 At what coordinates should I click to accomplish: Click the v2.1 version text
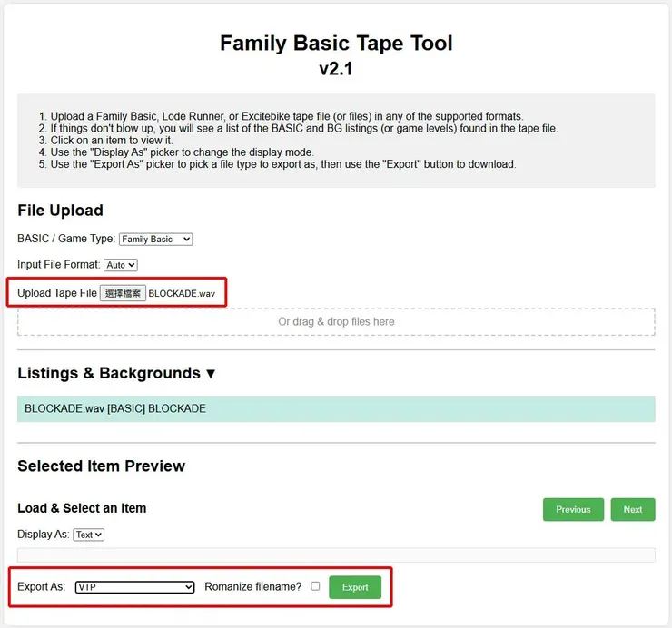(x=336, y=69)
